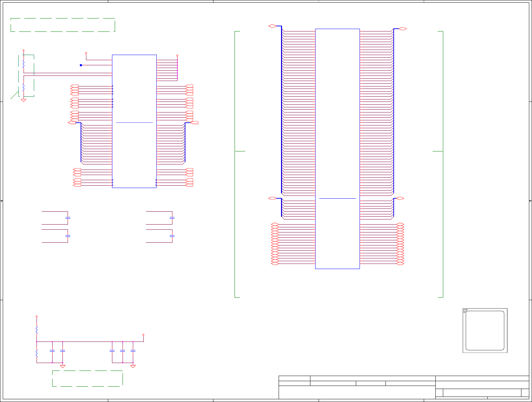
Task: Click power symbol beside the blue test point
Action: coord(86,53)
